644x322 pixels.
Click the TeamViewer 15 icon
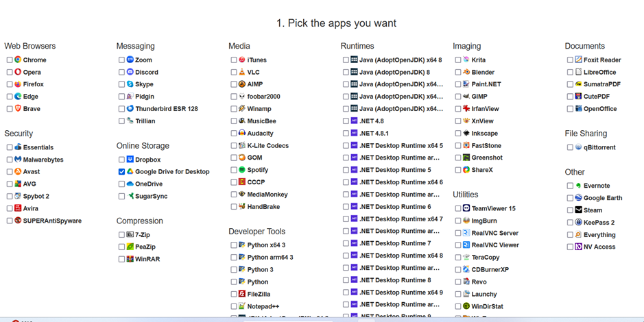[x=466, y=208]
